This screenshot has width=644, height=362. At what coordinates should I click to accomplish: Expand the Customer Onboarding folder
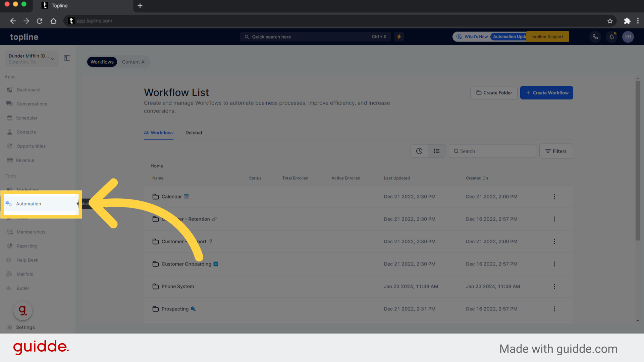tap(186, 264)
